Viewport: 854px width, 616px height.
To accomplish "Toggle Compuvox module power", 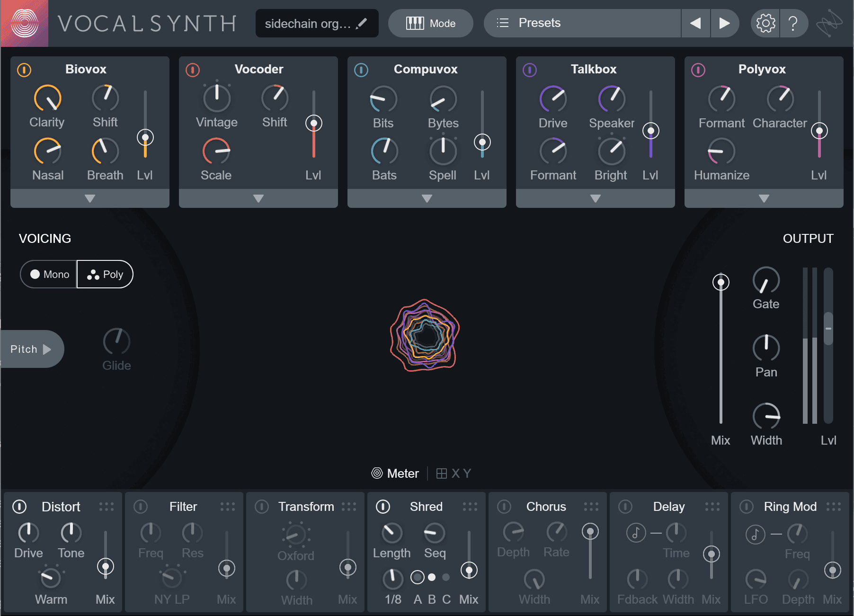I will point(361,70).
